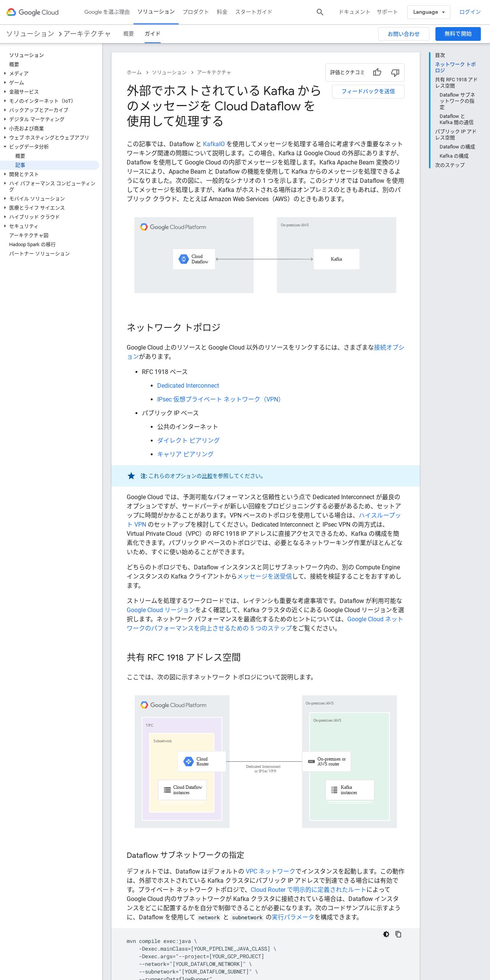This screenshot has width=490, height=980.
Task: Open the Dedicated Interconnect link
Action: coord(188,385)
